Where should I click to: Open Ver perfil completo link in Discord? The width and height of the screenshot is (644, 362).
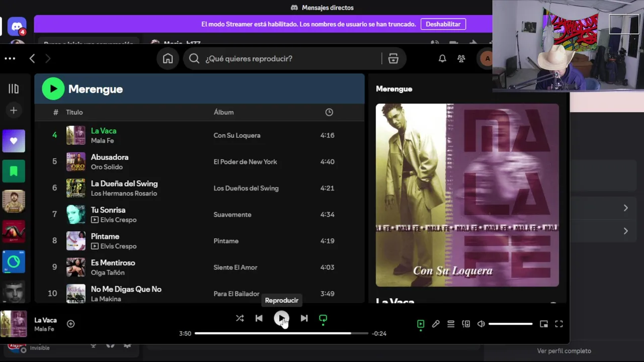[564, 351]
